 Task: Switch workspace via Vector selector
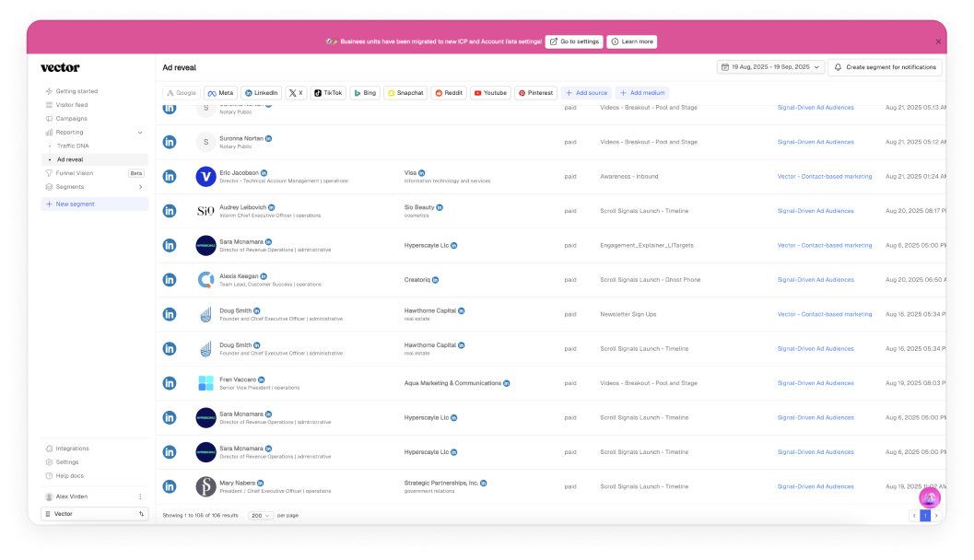pyautogui.click(x=94, y=514)
